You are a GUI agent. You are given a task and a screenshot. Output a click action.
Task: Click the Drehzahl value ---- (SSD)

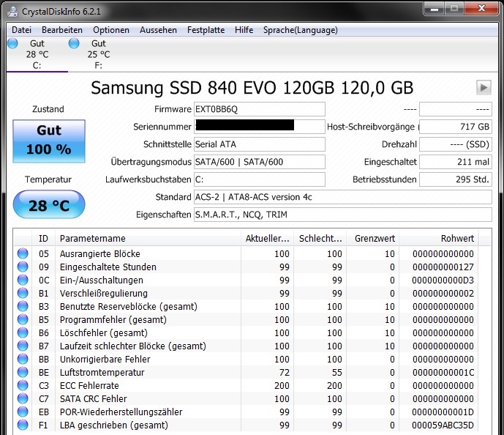[x=456, y=144]
